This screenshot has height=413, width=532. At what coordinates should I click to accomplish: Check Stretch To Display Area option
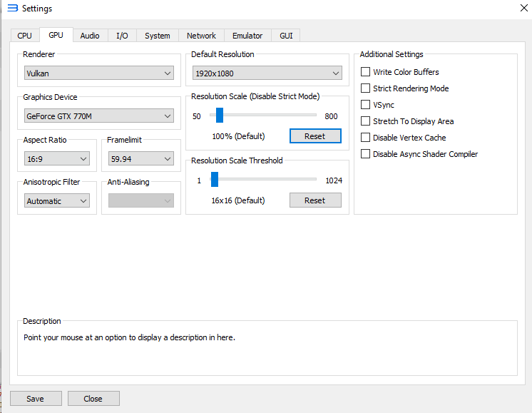point(366,121)
